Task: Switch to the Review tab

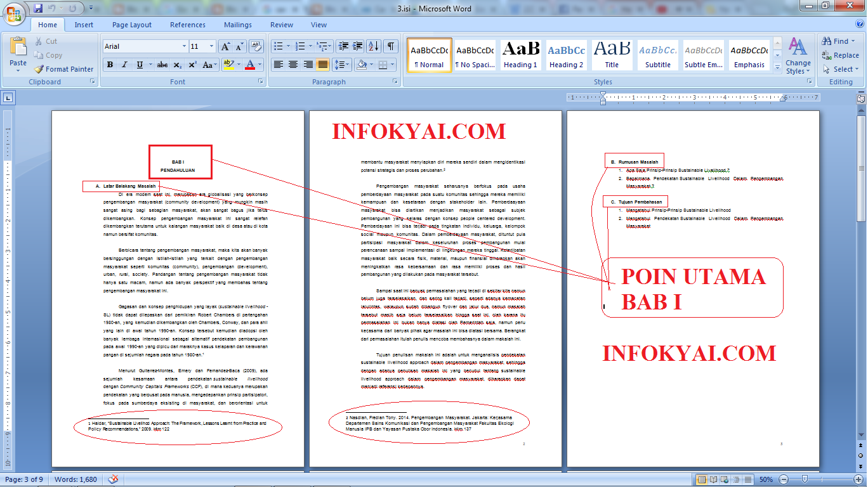Action: click(282, 25)
